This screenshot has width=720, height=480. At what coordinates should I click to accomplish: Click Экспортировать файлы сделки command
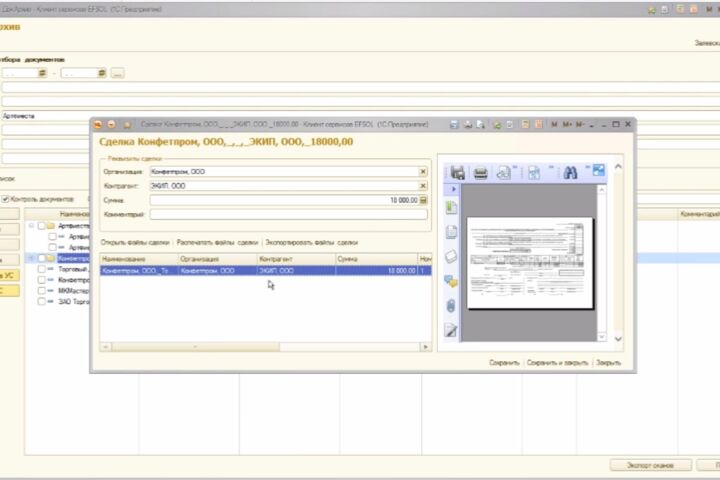[312, 242]
